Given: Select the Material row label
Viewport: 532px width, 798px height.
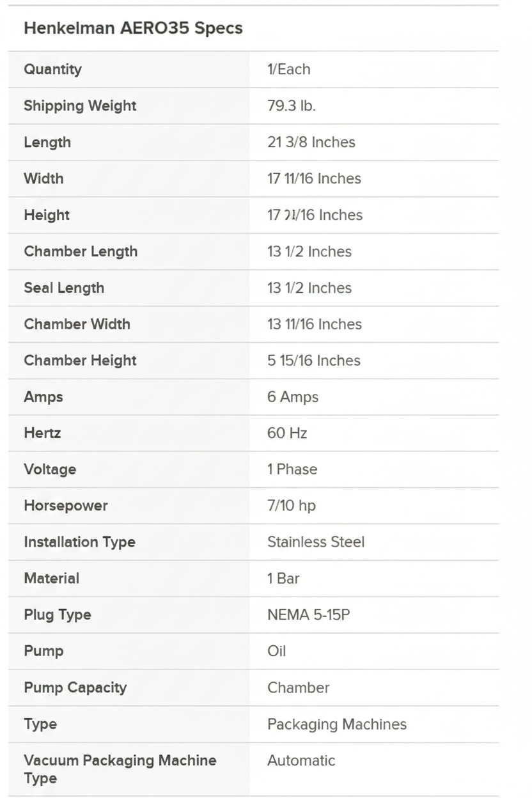Looking at the screenshot, I should tap(52, 579).
